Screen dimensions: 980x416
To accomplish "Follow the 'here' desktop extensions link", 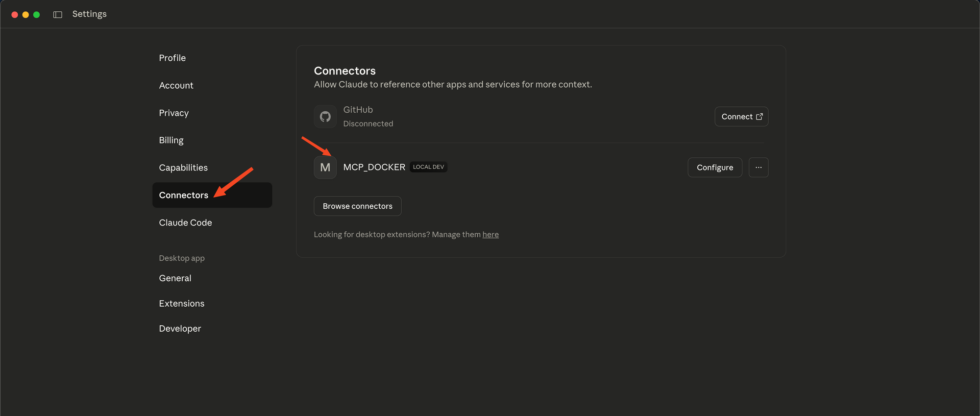I will point(490,235).
